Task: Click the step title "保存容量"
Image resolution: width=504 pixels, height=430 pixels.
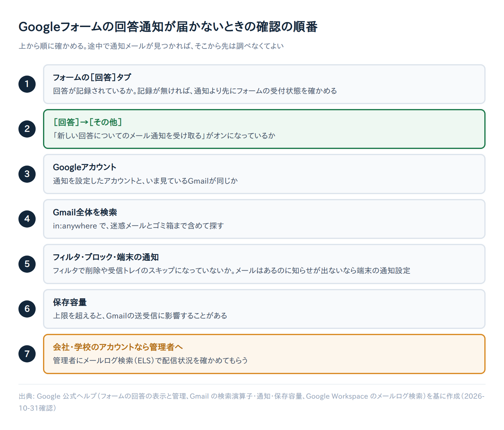Action: click(70, 302)
